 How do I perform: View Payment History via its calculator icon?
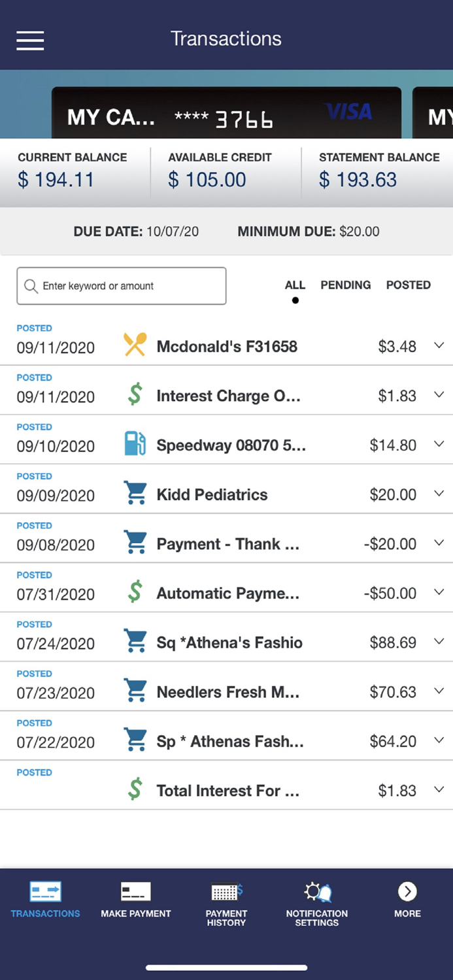pos(226,892)
